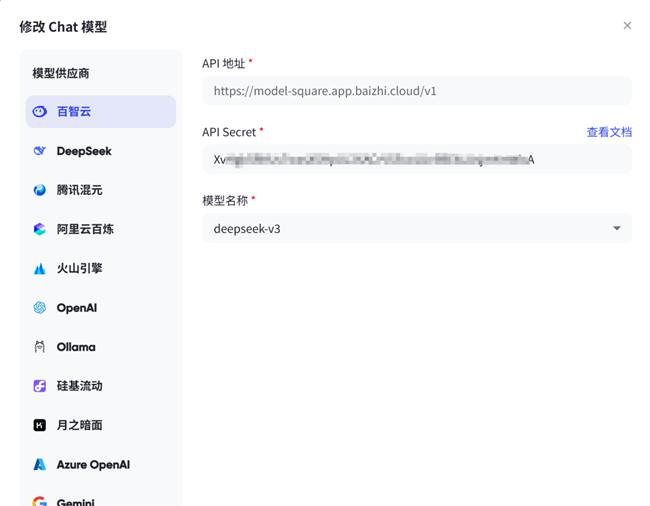Focus the API Secret input field
Image resolution: width=650 pixels, height=506 pixels.
coord(417,160)
